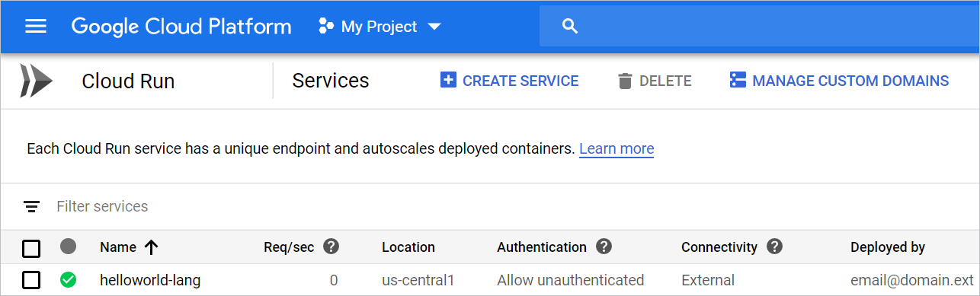Click the Services page heading

331,81
